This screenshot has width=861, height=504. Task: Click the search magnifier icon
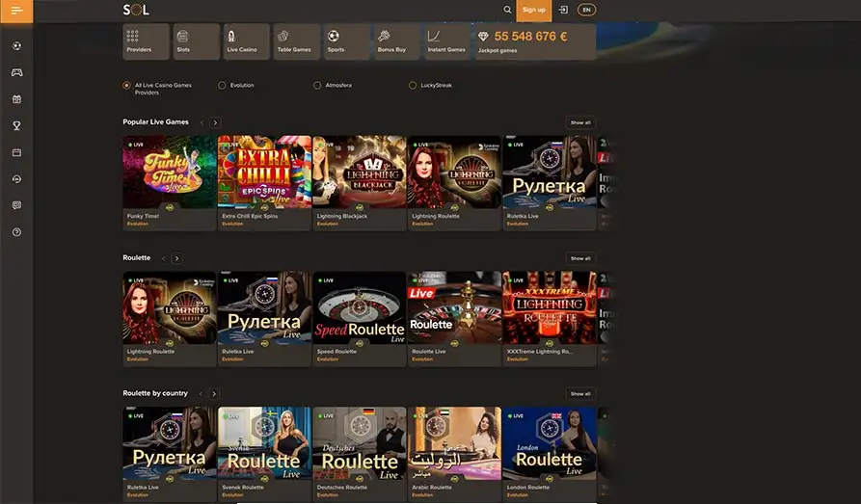coord(507,10)
